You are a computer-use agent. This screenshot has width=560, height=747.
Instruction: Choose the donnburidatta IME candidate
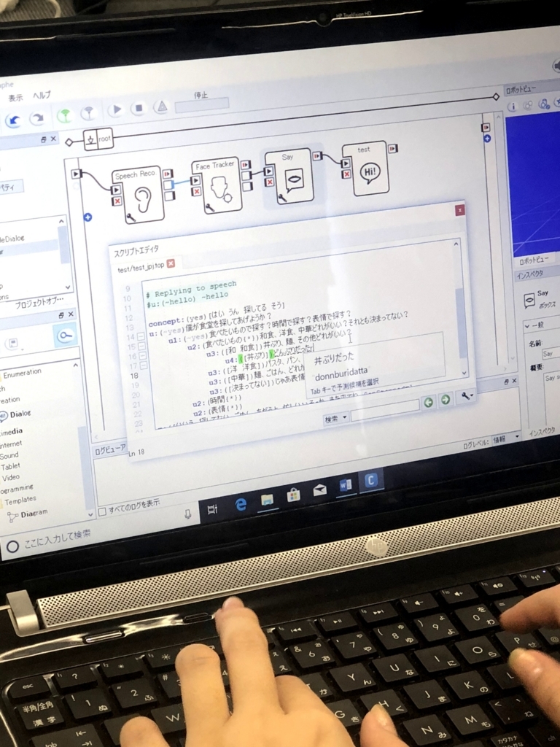(341, 373)
